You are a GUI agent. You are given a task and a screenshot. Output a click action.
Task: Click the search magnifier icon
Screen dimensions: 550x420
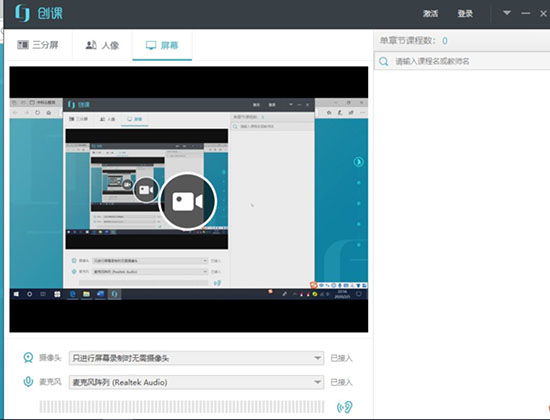point(384,61)
